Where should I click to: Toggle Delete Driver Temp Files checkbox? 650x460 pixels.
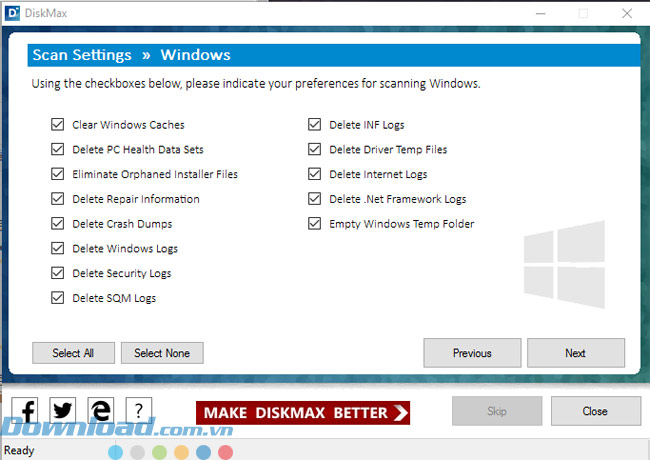[315, 149]
